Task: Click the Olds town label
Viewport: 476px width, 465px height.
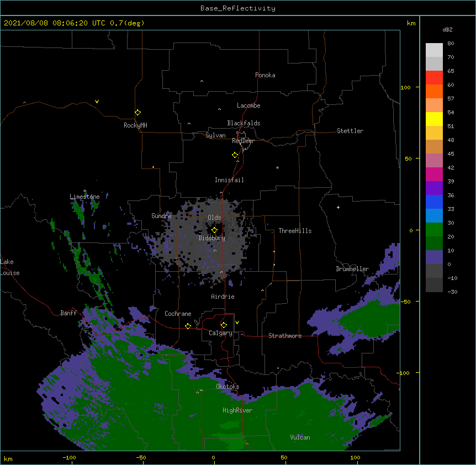Action: click(214, 218)
